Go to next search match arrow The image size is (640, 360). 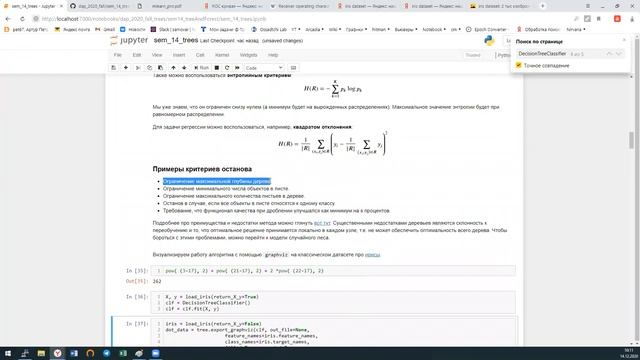pos(619,54)
